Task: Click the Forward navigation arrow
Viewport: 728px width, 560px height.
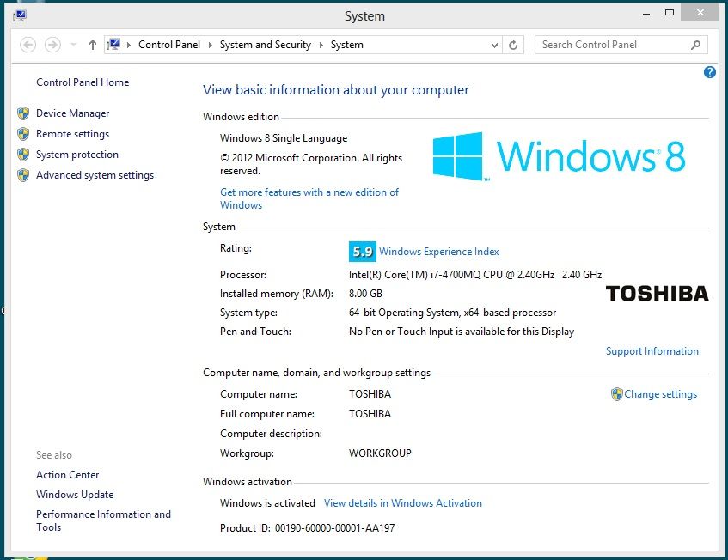Action: pyautogui.click(x=52, y=45)
